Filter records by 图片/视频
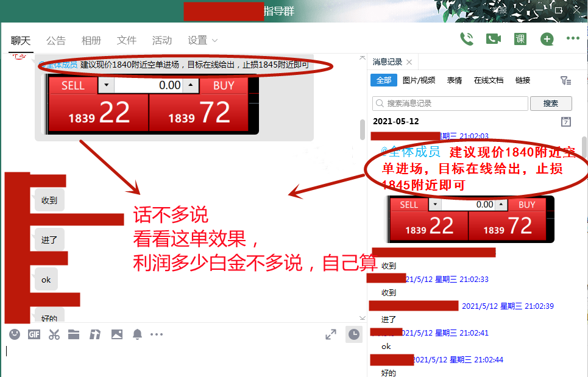The width and height of the screenshot is (588, 377). [419, 80]
